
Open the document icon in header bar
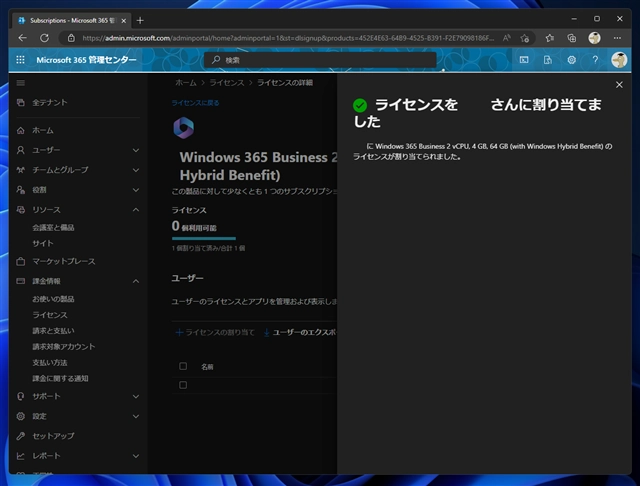click(548, 60)
